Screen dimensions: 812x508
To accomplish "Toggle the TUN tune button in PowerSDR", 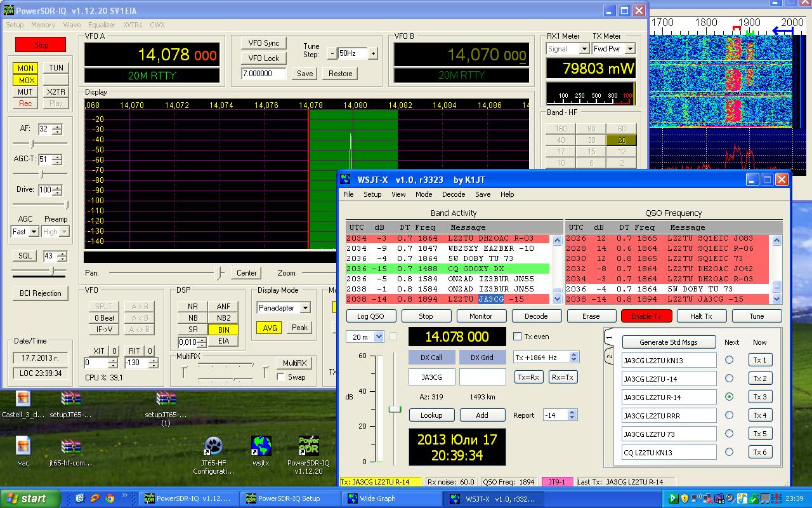I will (x=56, y=68).
